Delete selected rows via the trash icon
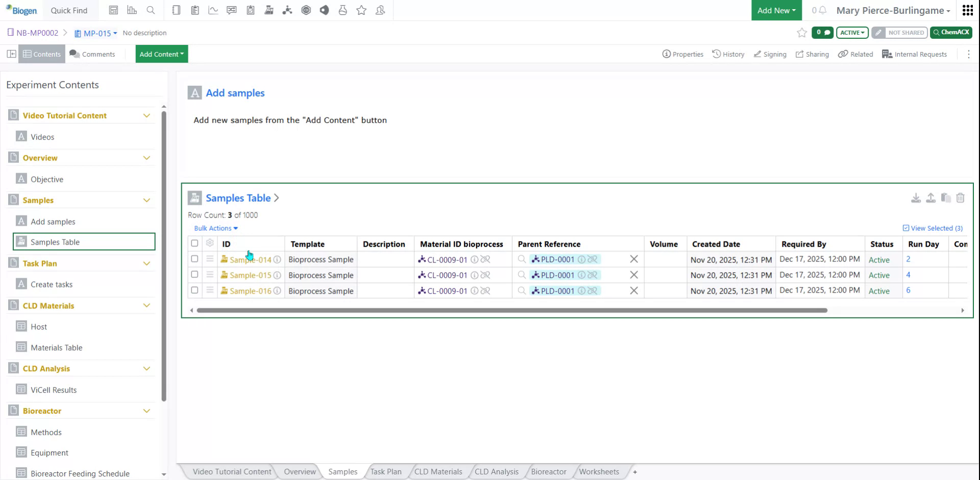 (x=961, y=198)
